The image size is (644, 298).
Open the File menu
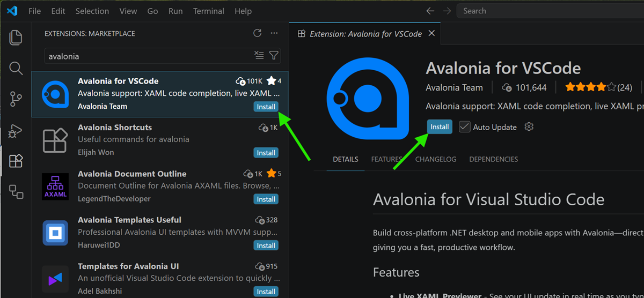click(34, 11)
